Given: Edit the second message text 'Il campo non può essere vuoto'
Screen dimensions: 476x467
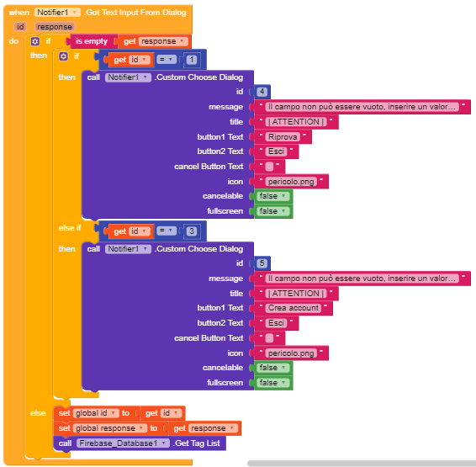Looking at the screenshot, I should click(362, 279).
